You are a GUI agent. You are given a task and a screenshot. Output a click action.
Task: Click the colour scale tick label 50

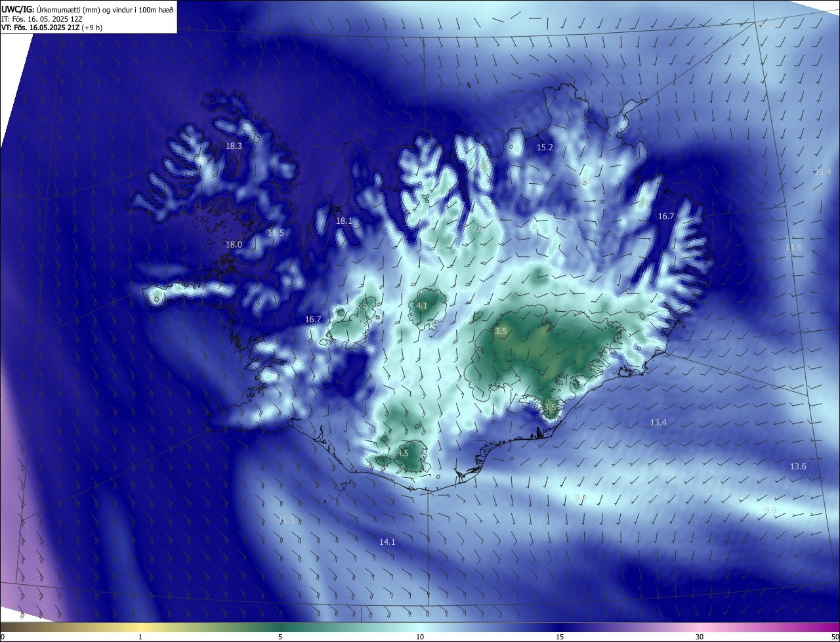[835, 637]
